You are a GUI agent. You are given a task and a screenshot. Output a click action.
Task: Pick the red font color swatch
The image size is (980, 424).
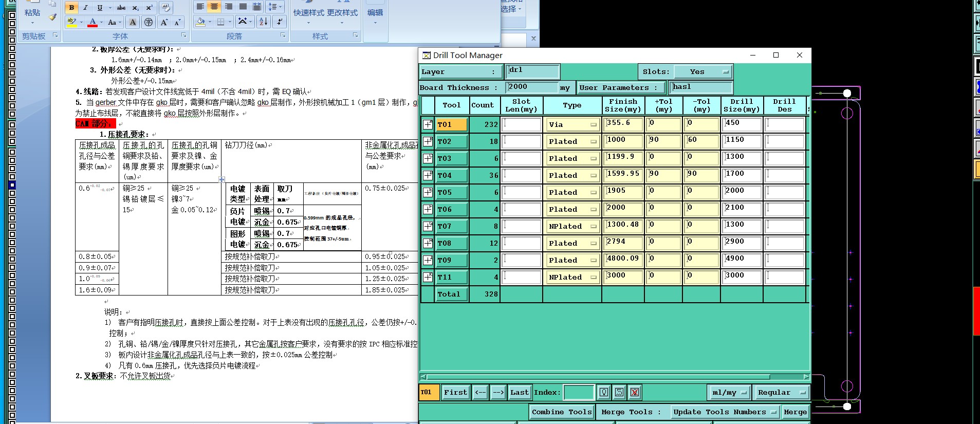[x=93, y=22]
